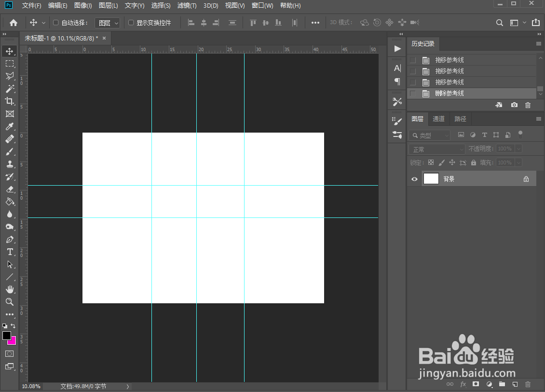Open the layer blend mode dropdown

click(x=436, y=149)
